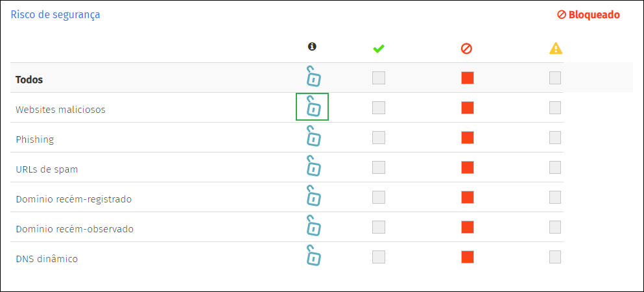The height and width of the screenshot is (292, 644).
Task: Toggle the padlock for Websites maliciosos
Action: tap(313, 106)
